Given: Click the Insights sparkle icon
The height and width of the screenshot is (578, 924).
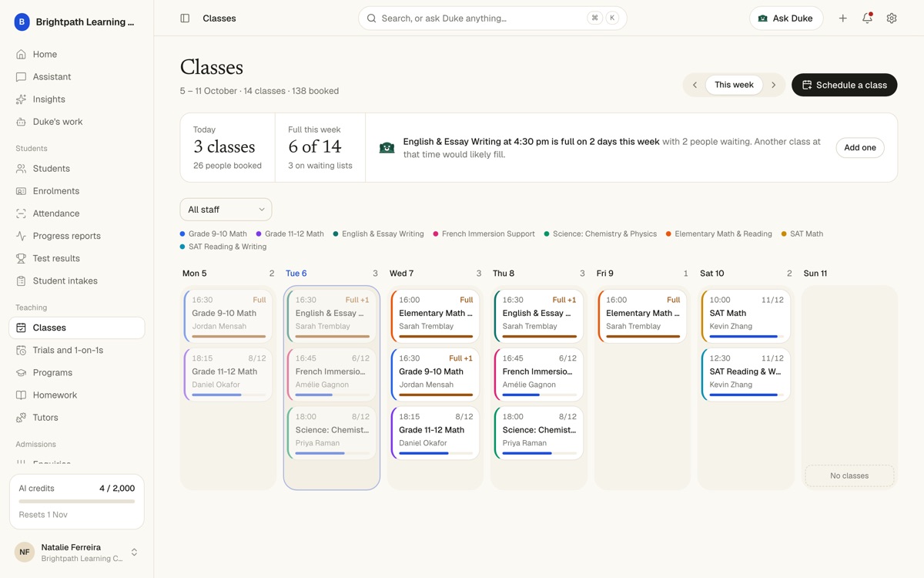Looking at the screenshot, I should (21, 99).
